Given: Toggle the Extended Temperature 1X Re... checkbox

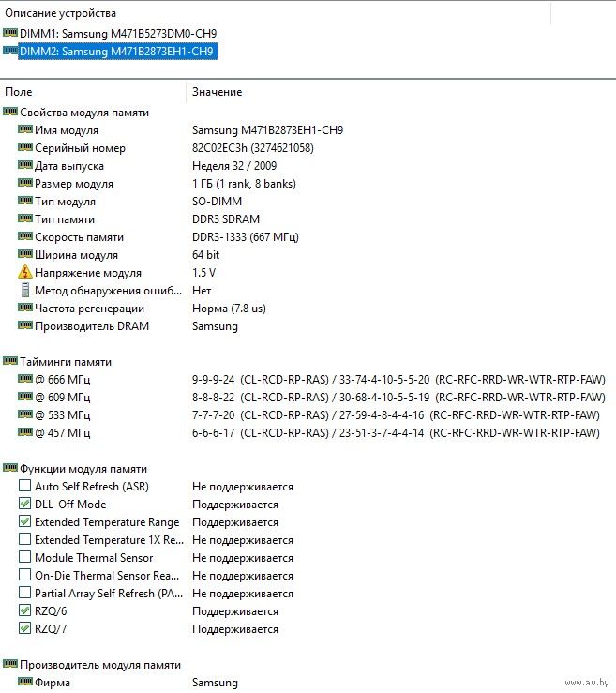Looking at the screenshot, I should 24,539.
